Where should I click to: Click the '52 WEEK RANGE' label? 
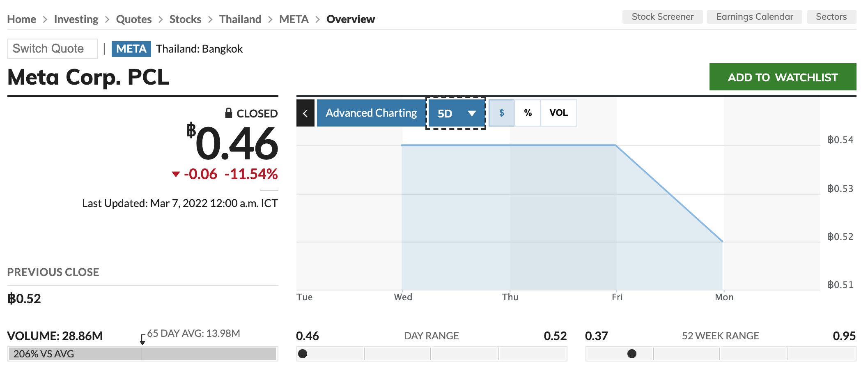tap(721, 336)
